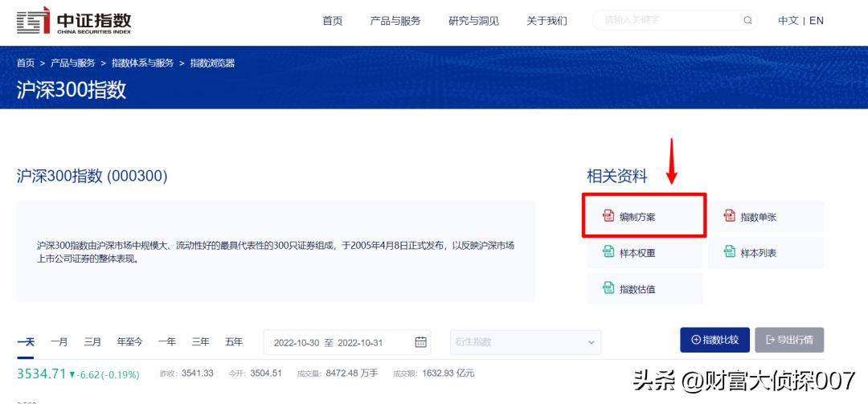Select the 三月 time range tab
Image resolution: width=868 pixels, height=404 pixels.
92,342
